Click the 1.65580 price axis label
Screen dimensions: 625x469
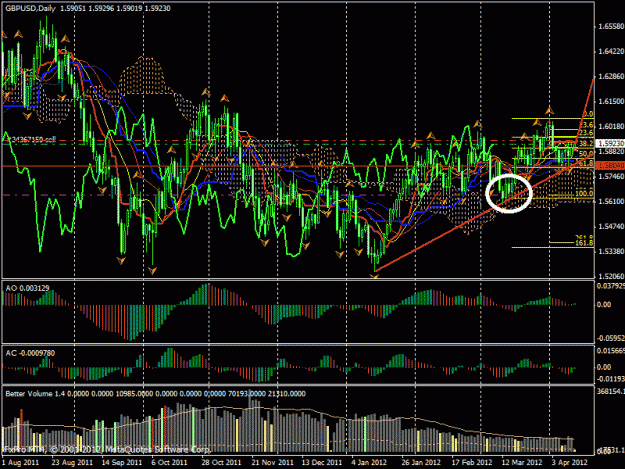tap(611, 27)
